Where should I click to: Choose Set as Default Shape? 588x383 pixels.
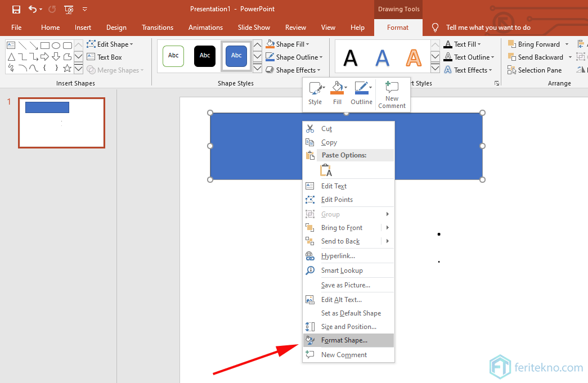[348, 313]
